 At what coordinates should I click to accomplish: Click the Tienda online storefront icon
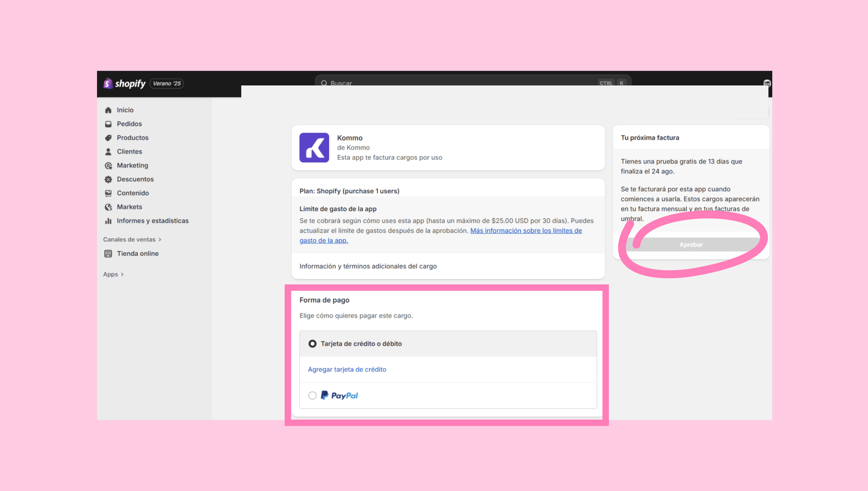pyautogui.click(x=108, y=253)
